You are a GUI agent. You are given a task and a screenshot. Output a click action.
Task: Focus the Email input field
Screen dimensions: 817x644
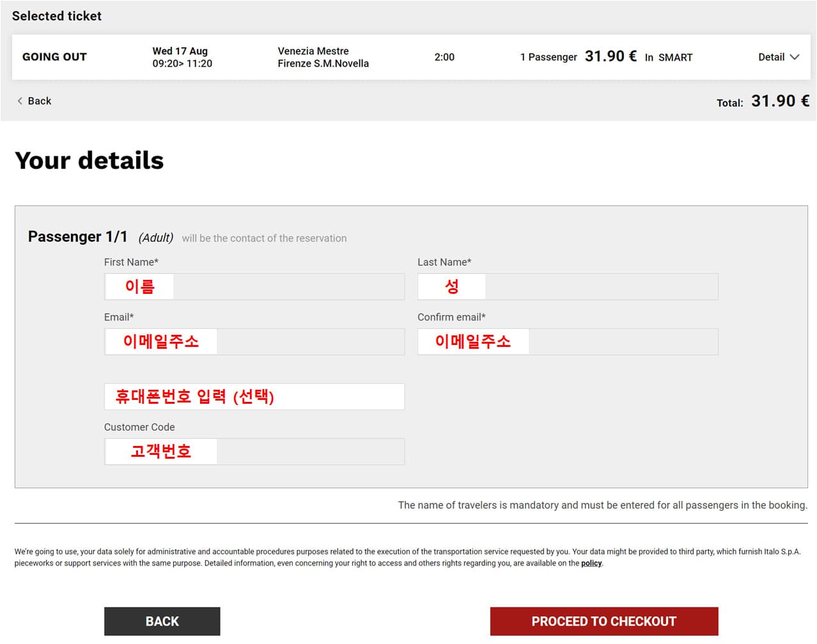[x=254, y=342]
